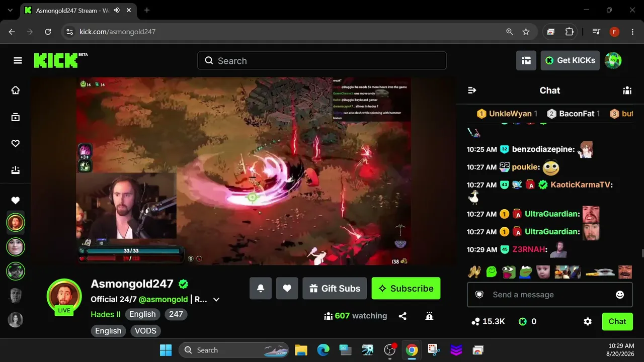Click poukie's chat username
The width and height of the screenshot is (644, 362).
526,167
